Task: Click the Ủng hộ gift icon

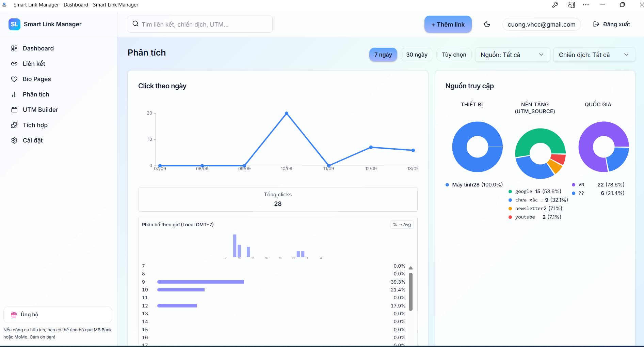Action: [x=14, y=315]
